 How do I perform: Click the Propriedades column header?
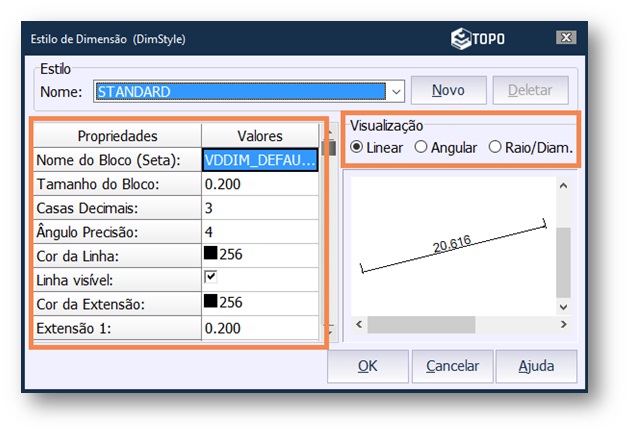point(117,136)
